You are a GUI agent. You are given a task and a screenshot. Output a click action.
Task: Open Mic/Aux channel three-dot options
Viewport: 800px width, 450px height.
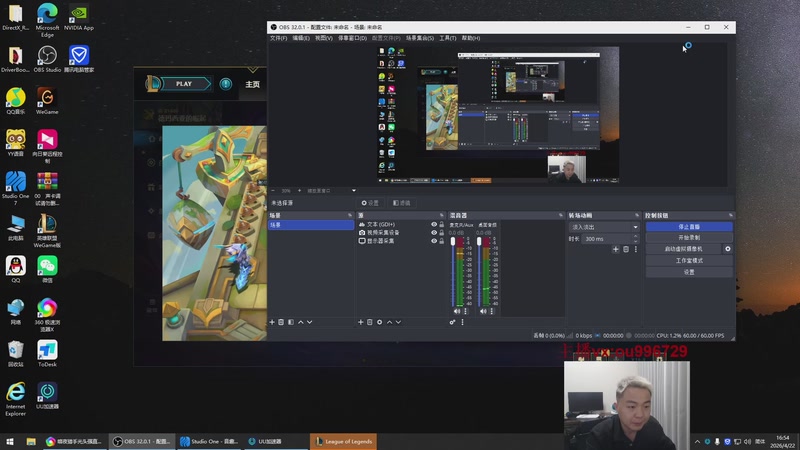[465, 311]
